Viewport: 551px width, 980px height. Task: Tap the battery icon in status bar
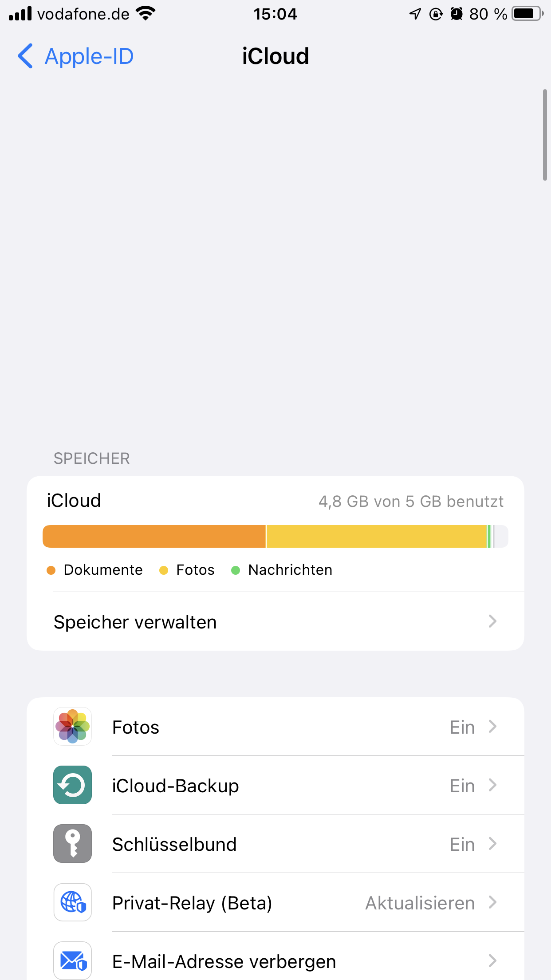[527, 14]
